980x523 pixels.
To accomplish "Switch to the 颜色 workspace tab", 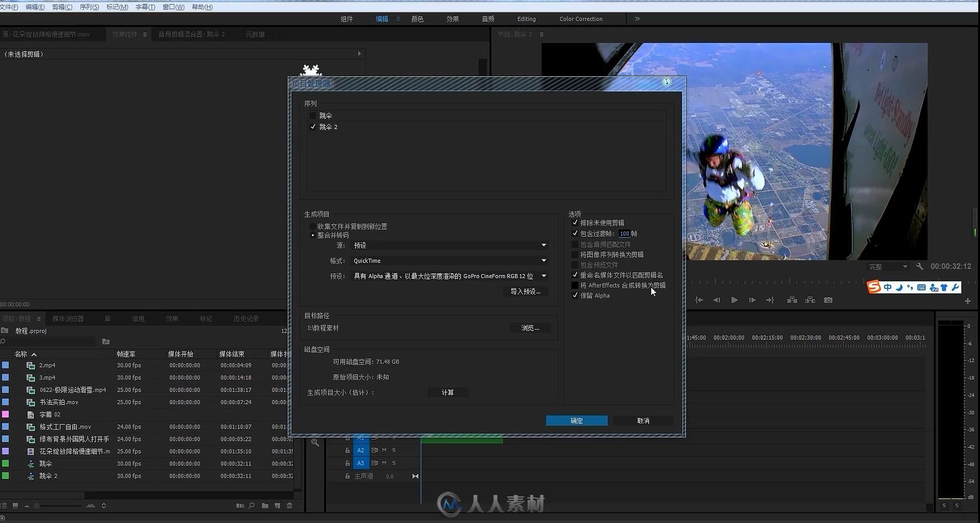I will coord(417,19).
